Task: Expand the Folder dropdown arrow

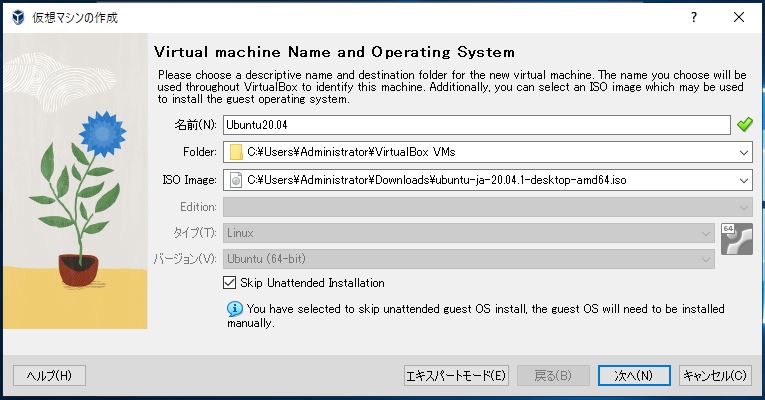Action: pyautogui.click(x=743, y=153)
